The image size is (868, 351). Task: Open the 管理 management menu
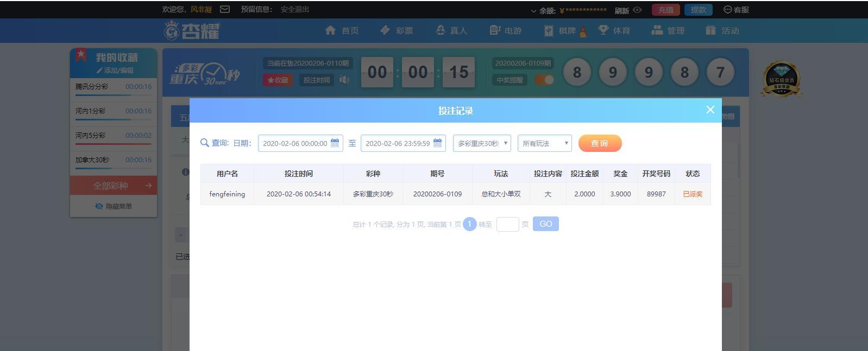[x=668, y=30]
